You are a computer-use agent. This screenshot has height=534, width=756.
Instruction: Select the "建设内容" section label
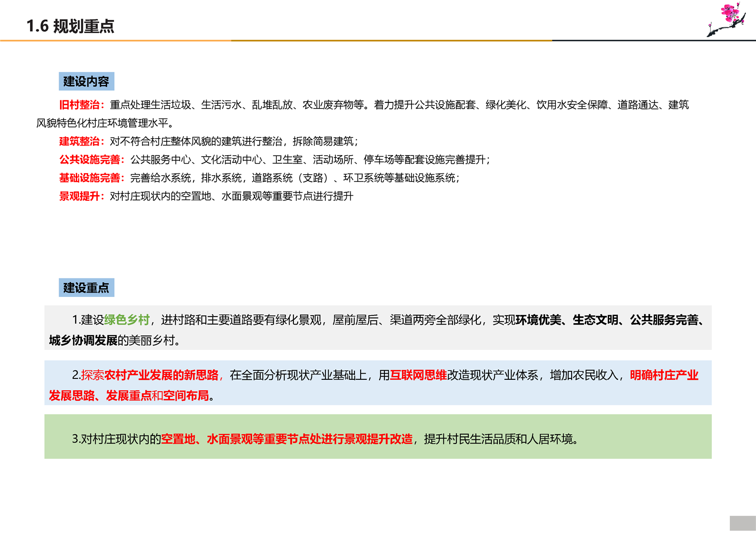(x=86, y=81)
